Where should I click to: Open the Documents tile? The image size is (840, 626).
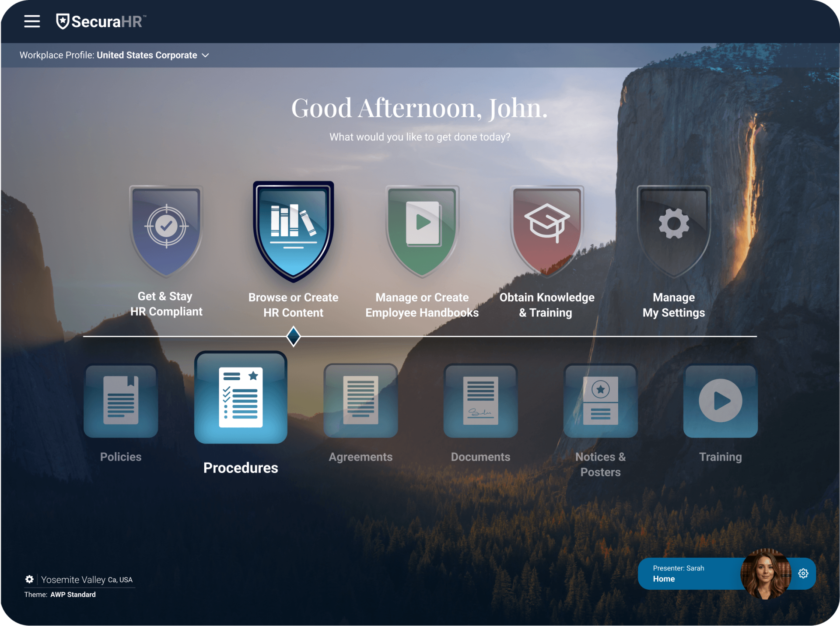pyautogui.click(x=480, y=401)
